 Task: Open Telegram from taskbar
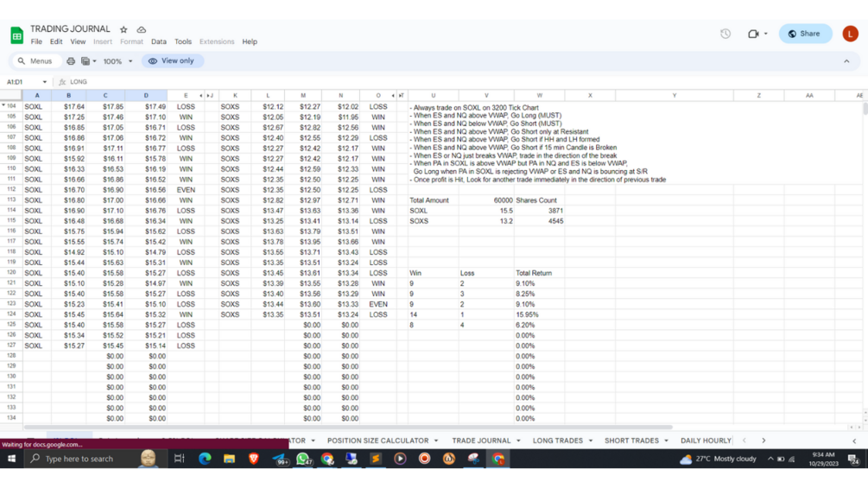[278, 459]
